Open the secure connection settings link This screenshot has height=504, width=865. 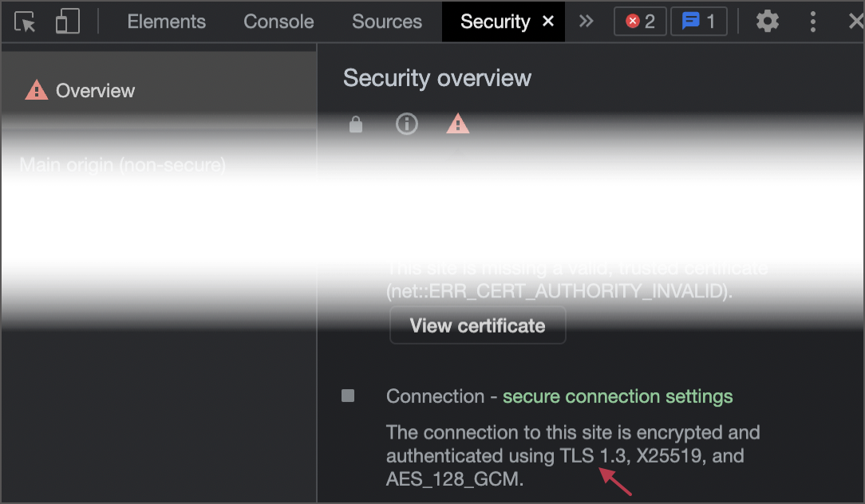point(618,396)
